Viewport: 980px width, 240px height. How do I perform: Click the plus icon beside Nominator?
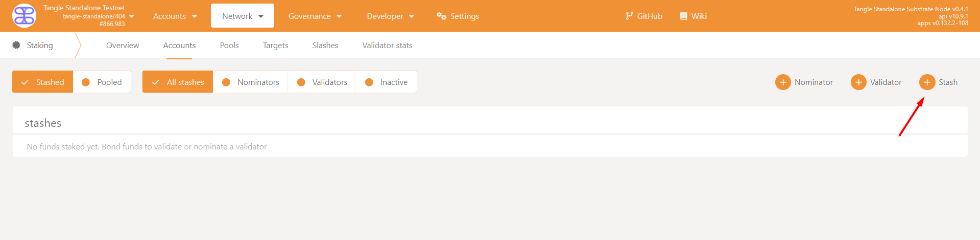(x=782, y=82)
